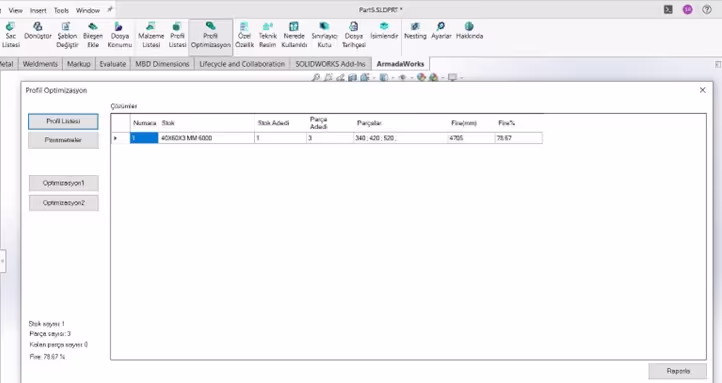
Task: Click the stock cell 40X60X3 MM 6000
Action: (206, 138)
